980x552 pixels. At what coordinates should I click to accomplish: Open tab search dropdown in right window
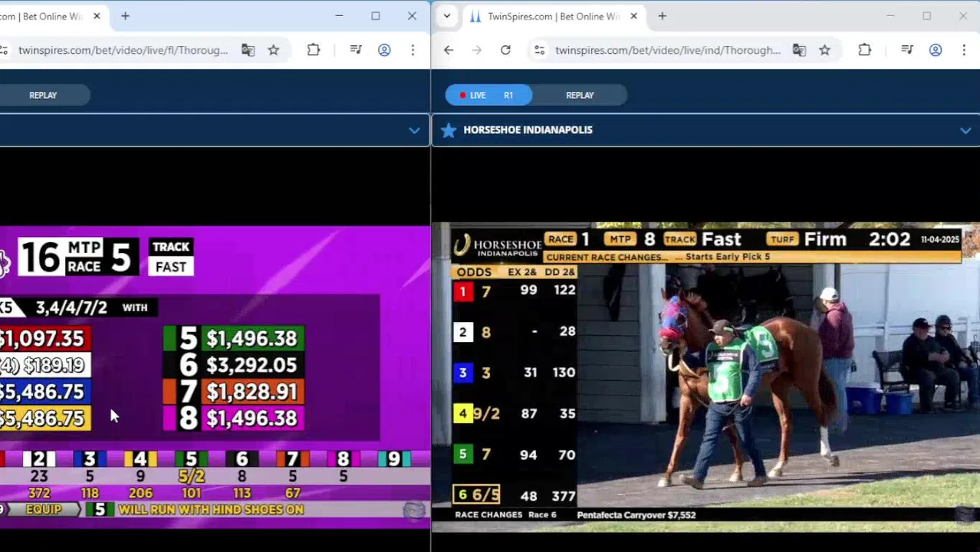(x=447, y=16)
